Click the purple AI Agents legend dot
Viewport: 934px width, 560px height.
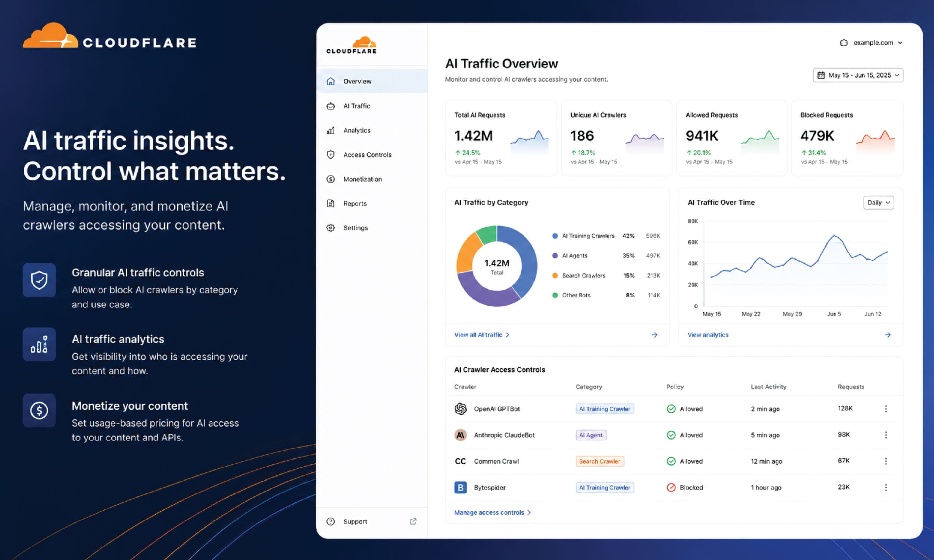(555, 256)
